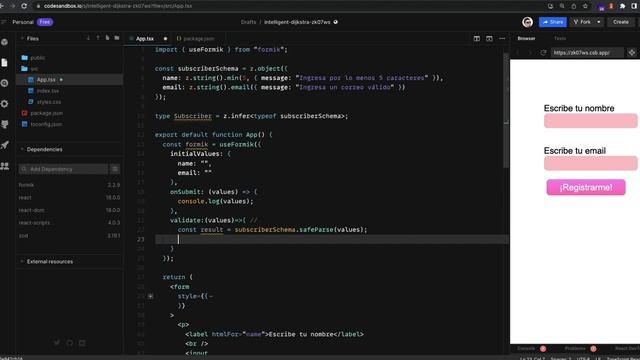The image size is (640, 360).
Task: Open App.tsx in the file tree
Action: (69, 80)
